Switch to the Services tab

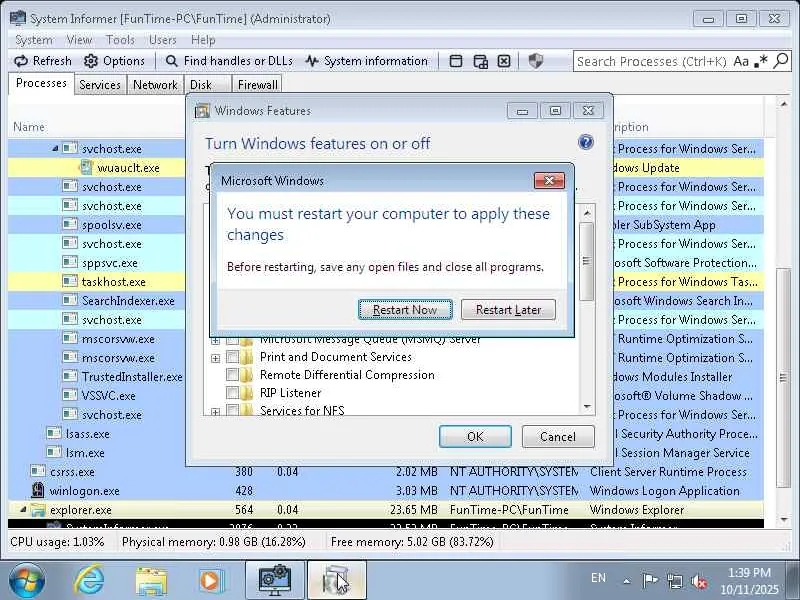[x=100, y=85]
